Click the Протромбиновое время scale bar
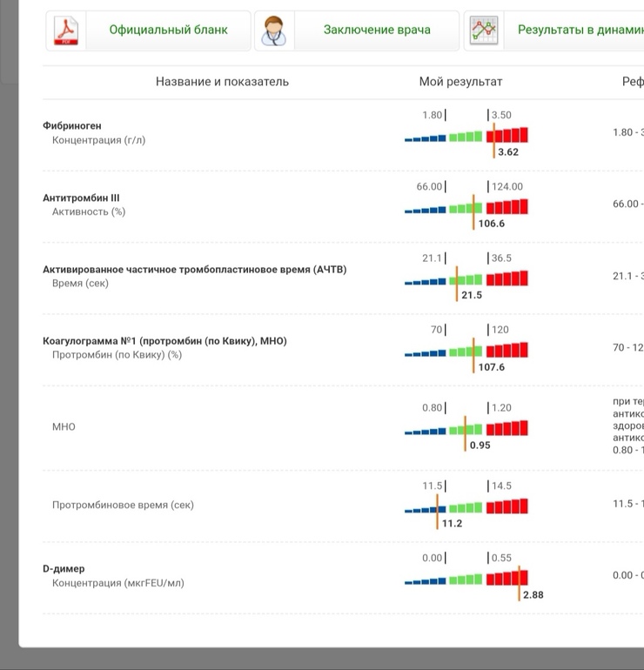644x670 pixels. pos(466,507)
